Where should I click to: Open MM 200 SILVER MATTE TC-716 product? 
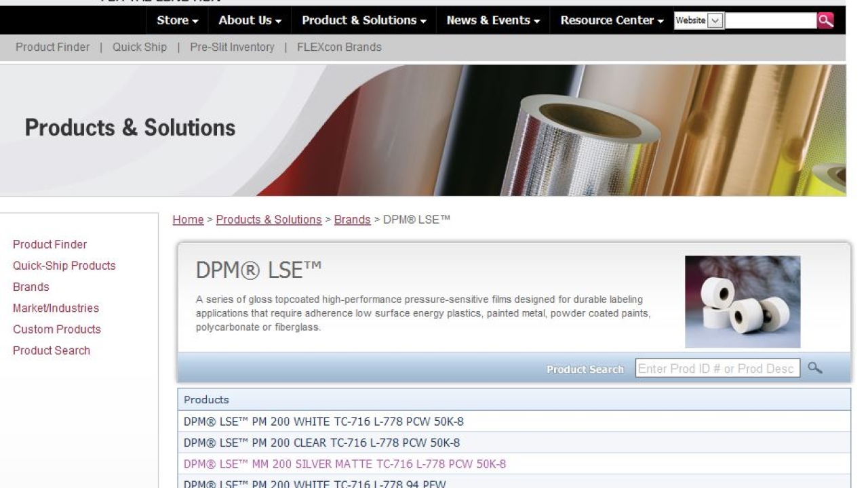[344, 464]
